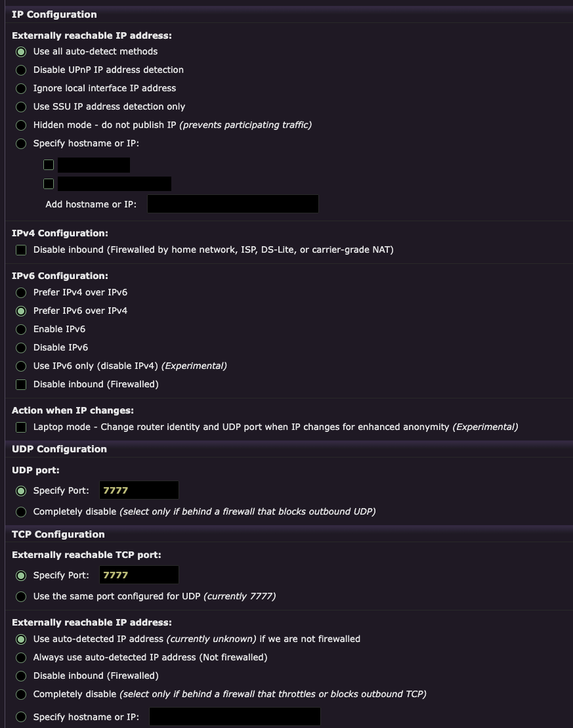Select Prefer IPv4 over IPv6
Screen dimensions: 573x728
pos(21,292)
